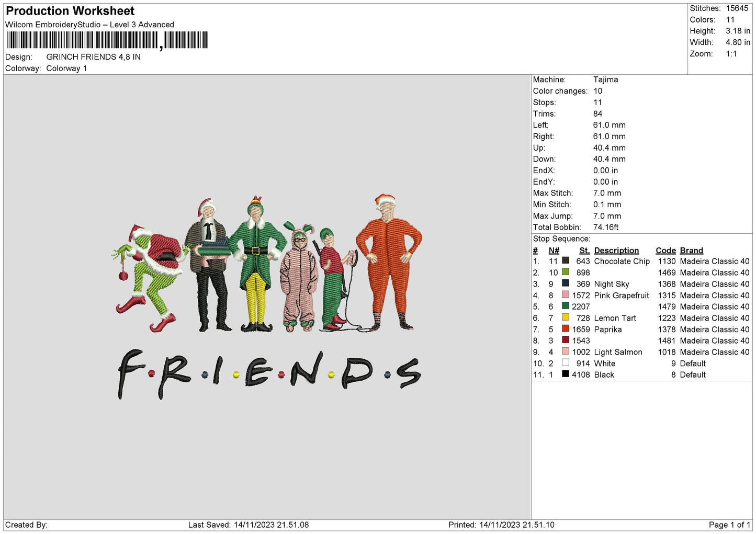The height and width of the screenshot is (534, 756).
Task: Click Wilcom EmbroideryStudio Level 3 Advanced text
Action: 89,25
